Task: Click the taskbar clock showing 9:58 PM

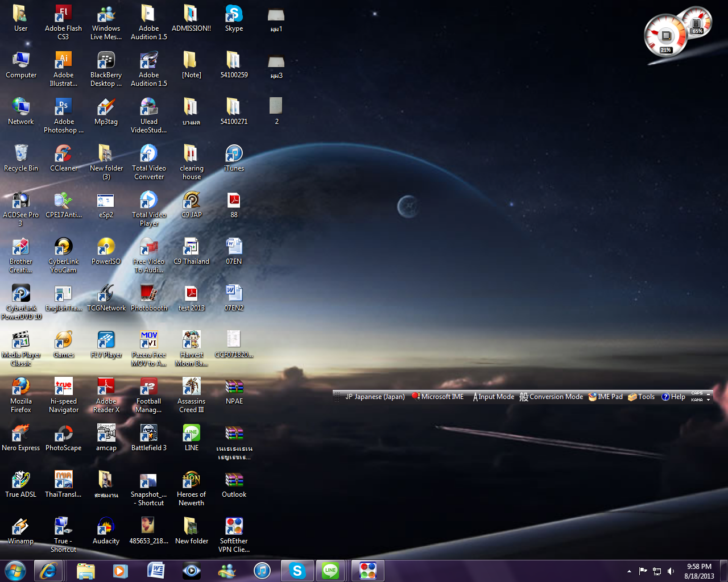Action: coord(699,571)
